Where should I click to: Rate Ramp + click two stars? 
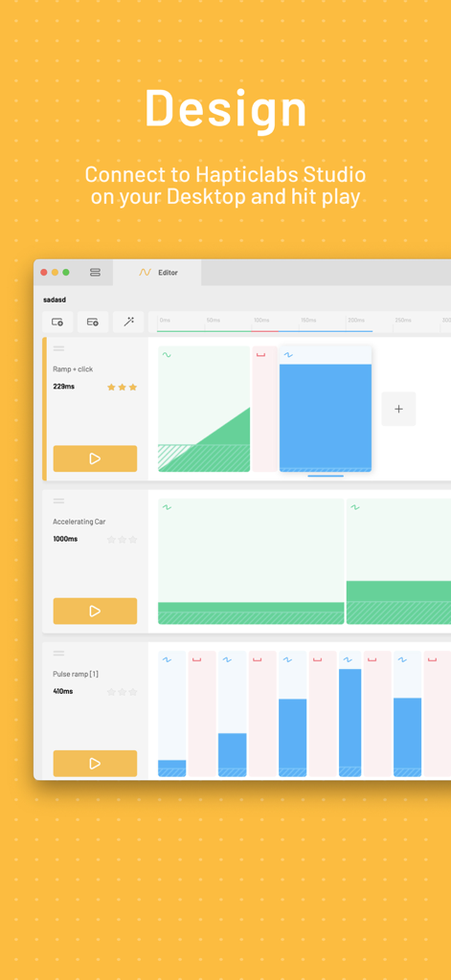[x=122, y=387]
